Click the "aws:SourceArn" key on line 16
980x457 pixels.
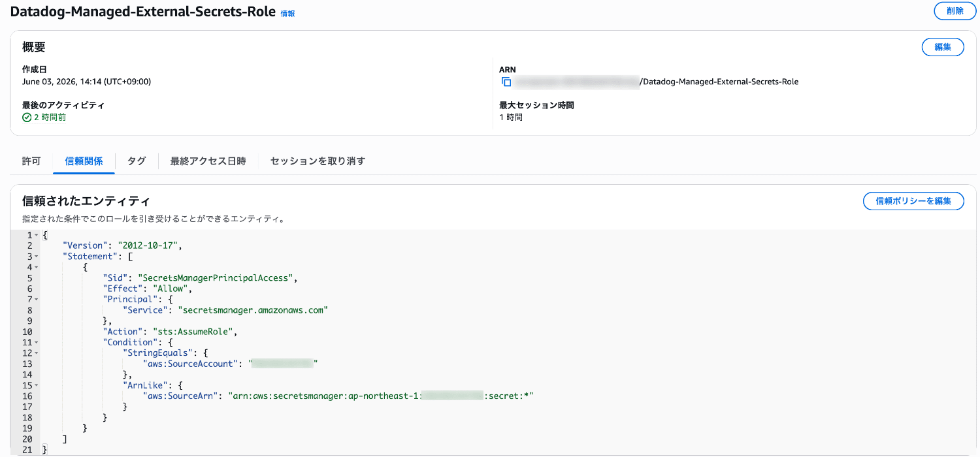[180, 396]
